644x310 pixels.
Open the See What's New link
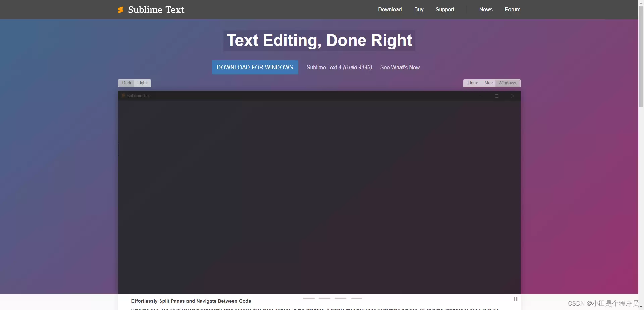coord(400,67)
